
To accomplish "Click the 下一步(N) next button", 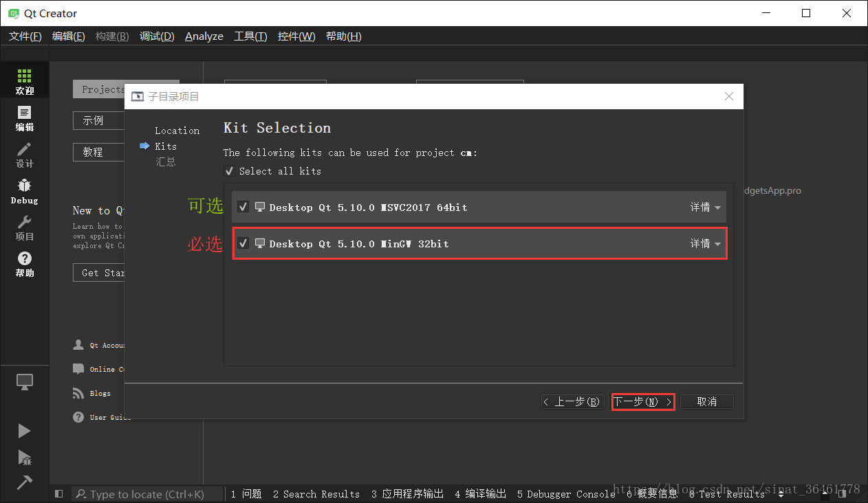I will coord(643,401).
